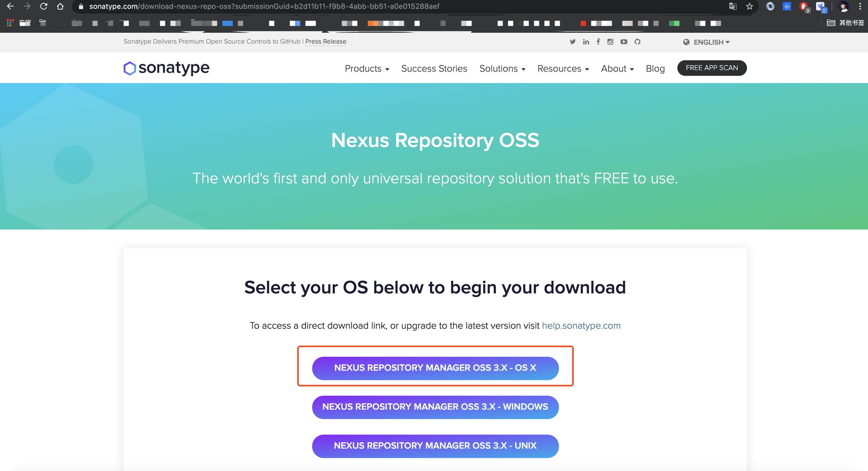Click the browser reload icon
The width and height of the screenshot is (868, 471).
pyautogui.click(x=43, y=6)
